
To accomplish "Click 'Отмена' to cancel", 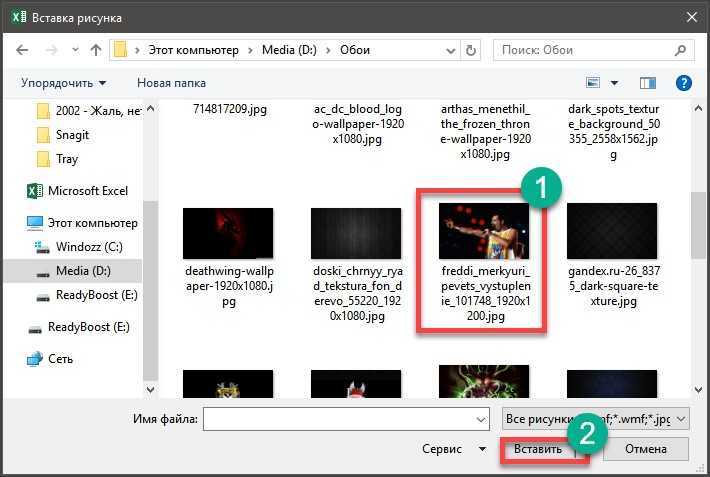I will pyautogui.click(x=646, y=449).
